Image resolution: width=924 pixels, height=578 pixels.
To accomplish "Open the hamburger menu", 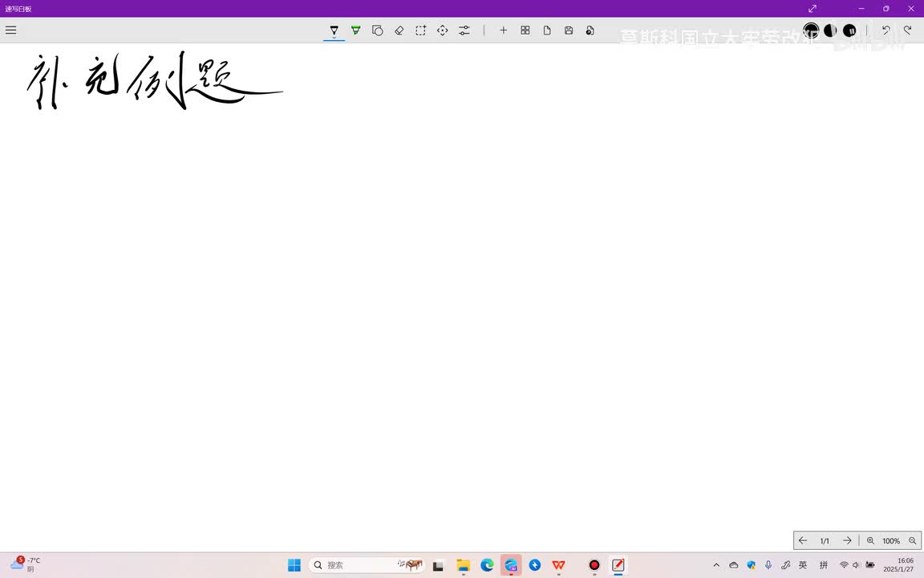I will [x=10, y=30].
